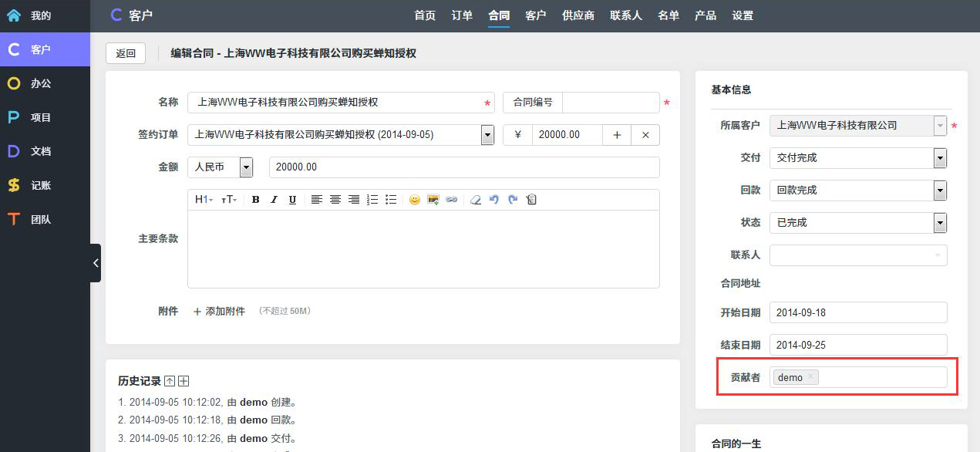The width and height of the screenshot is (980, 452).
Task: Open the 人民币 currency dropdown
Action: 246,167
